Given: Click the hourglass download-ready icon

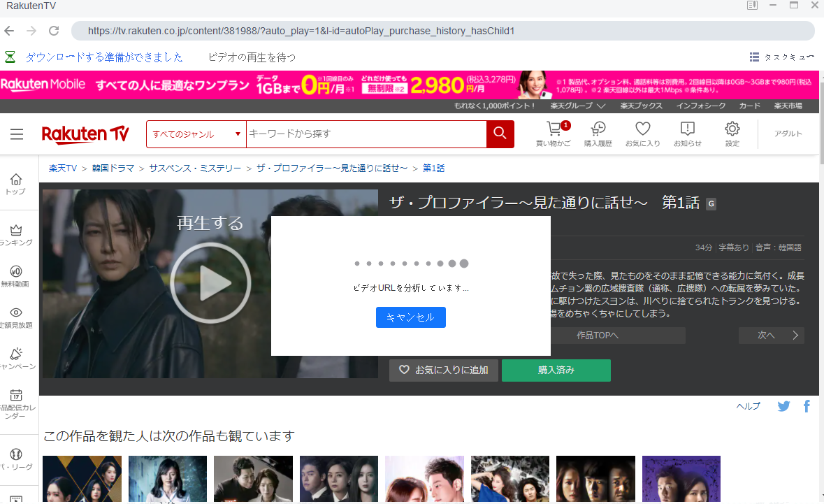Looking at the screenshot, I should 10,57.
